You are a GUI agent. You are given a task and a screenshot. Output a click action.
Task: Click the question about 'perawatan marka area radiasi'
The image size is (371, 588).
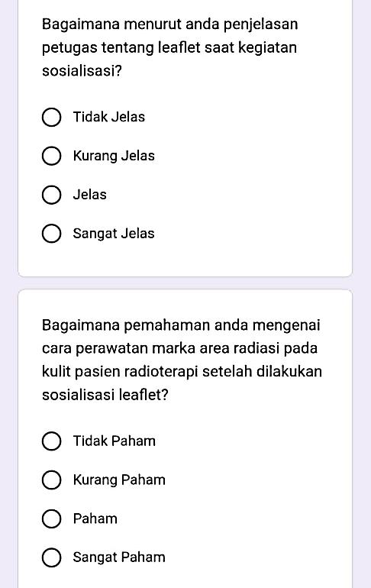point(182,360)
